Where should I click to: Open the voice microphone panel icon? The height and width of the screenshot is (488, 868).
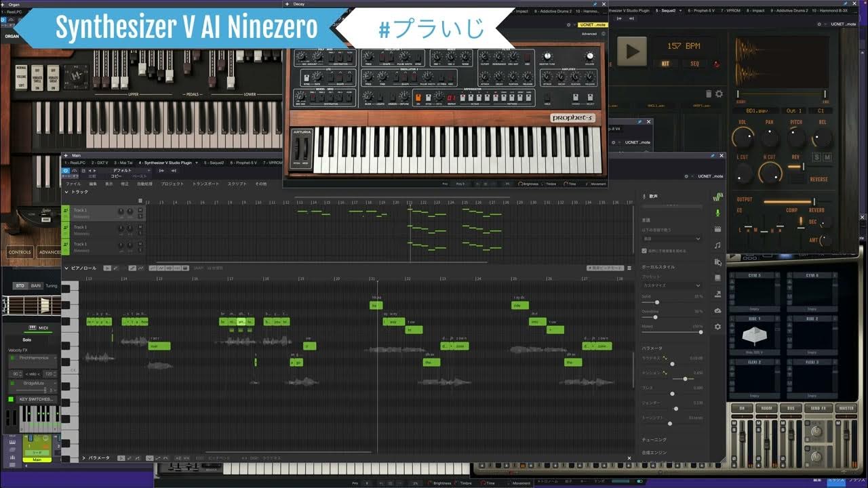(717, 213)
